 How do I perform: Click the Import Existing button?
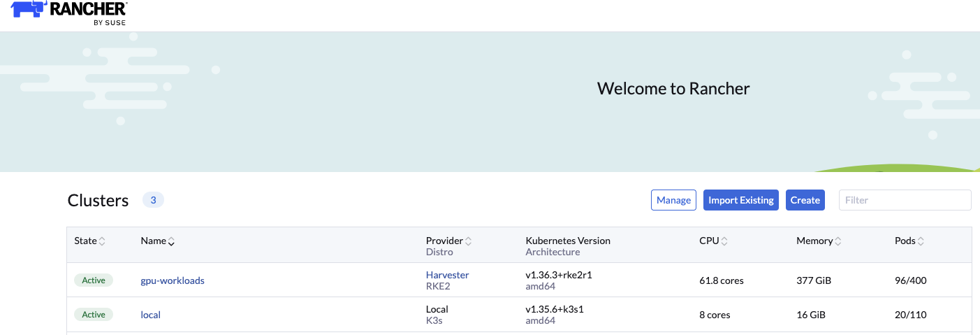(741, 200)
